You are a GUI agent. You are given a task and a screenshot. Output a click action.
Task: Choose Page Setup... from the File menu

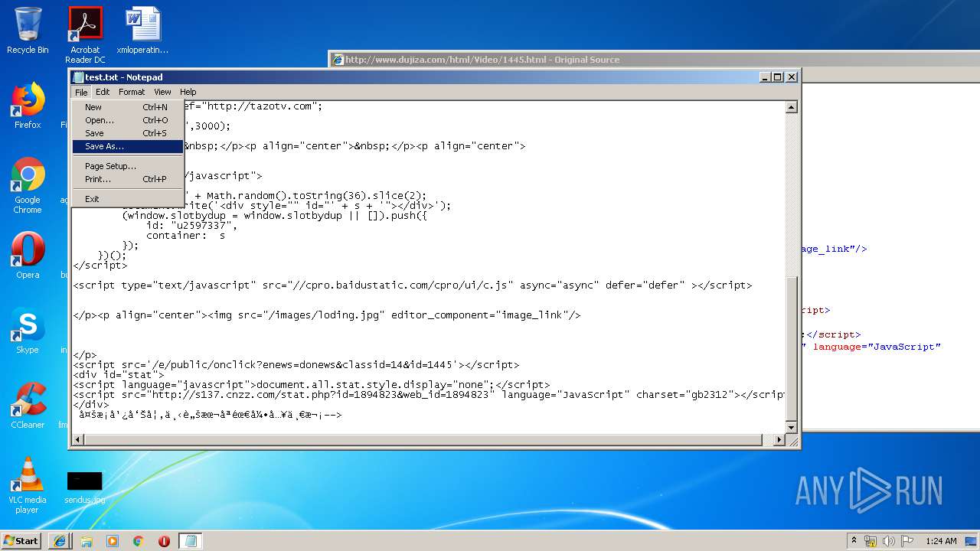click(x=127, y=166)
